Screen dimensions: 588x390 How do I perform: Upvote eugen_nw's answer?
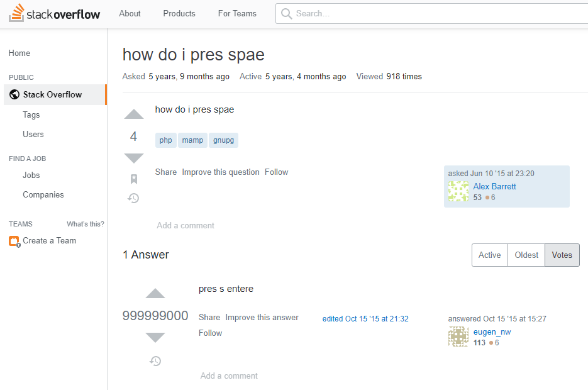coord(155,293)
